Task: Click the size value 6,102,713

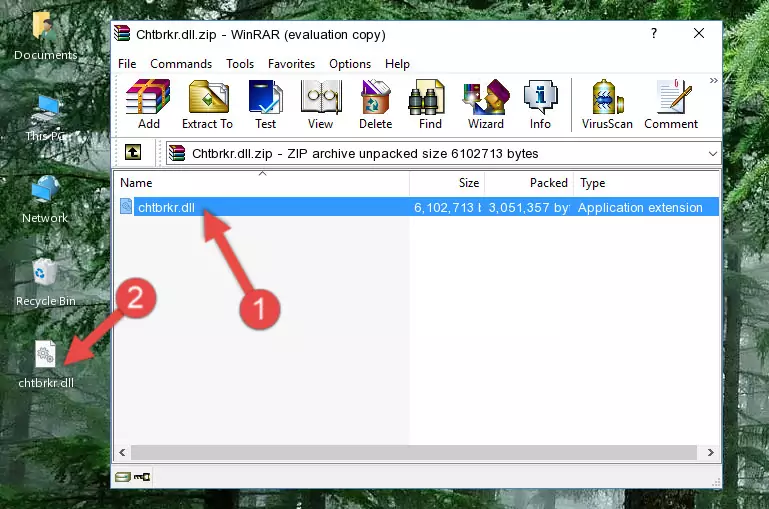Action: [x=447, y=207]
